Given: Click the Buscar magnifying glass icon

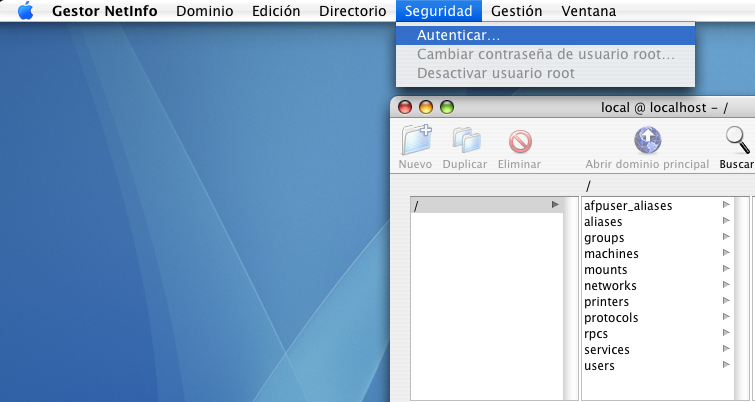Looking at the screenshot, I should click(738, 140).
